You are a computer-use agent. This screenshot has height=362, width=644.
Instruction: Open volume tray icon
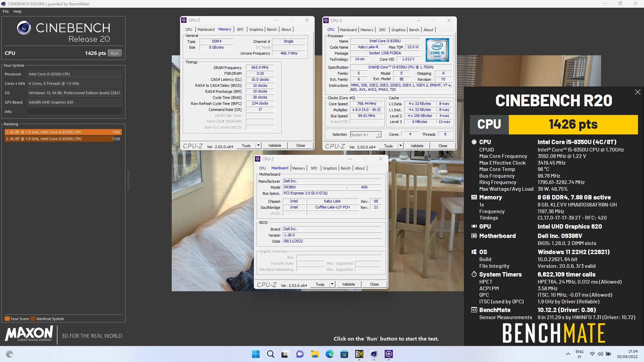click(x=600, y=354)
